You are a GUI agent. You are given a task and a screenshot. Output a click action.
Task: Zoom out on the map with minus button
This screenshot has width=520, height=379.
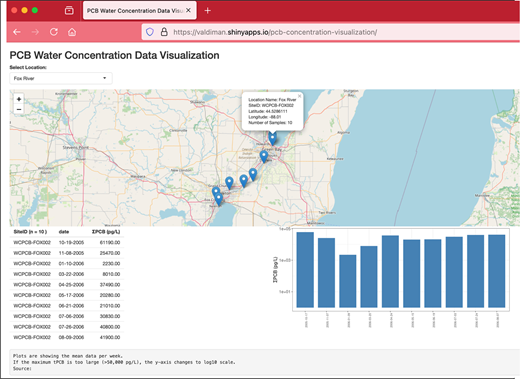click(x=19, y=109)
